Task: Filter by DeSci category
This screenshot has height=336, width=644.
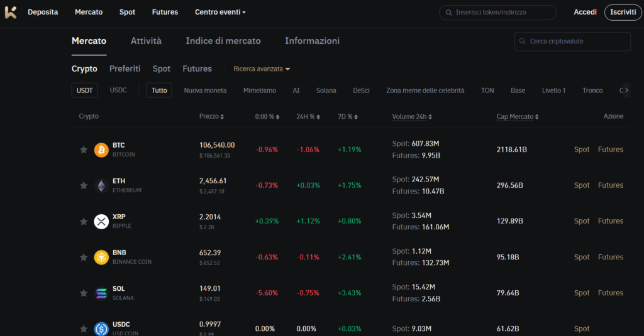Action: [362, 90]
